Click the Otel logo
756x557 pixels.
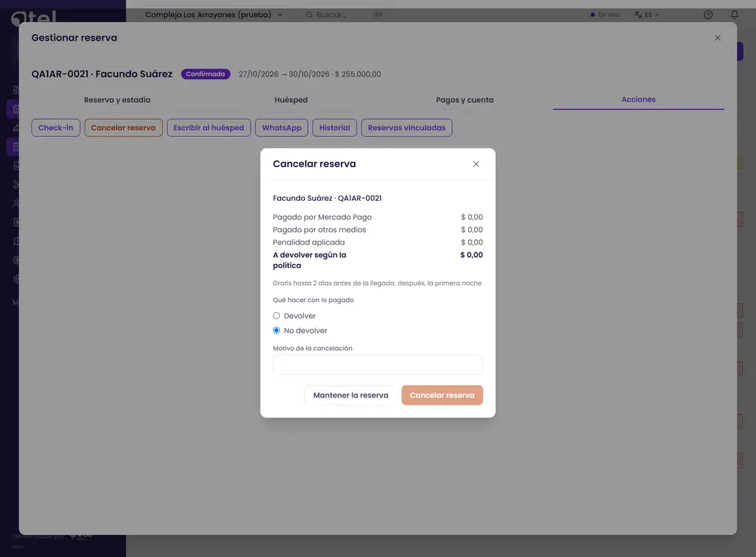(34, 19)
